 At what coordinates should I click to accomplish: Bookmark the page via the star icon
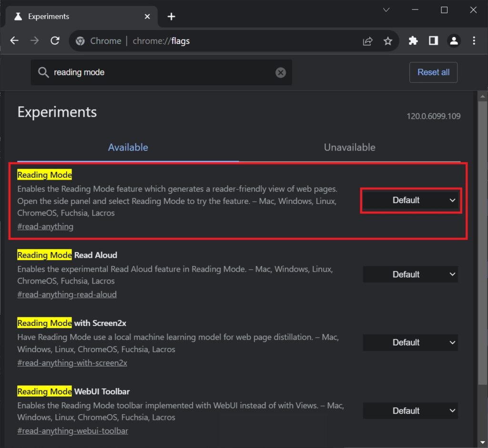(388, 41)
